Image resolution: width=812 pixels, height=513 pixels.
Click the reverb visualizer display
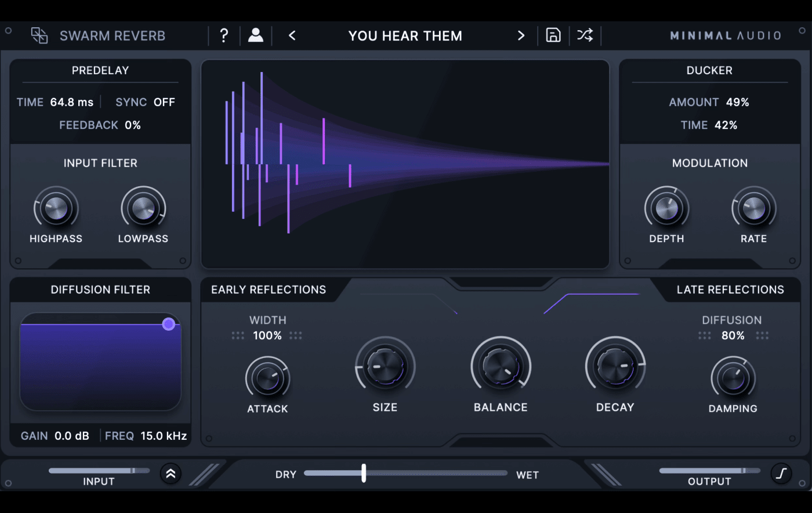[405, 164]
